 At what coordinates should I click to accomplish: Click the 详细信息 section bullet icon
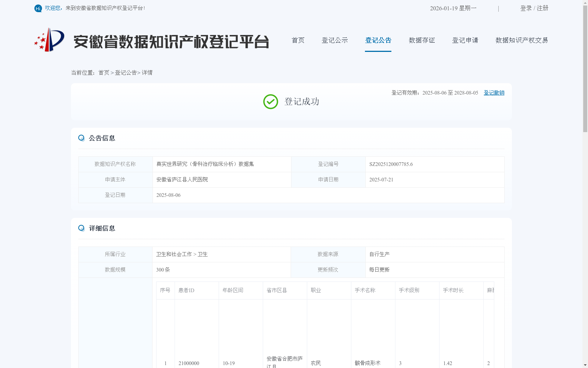click(82, 228)
